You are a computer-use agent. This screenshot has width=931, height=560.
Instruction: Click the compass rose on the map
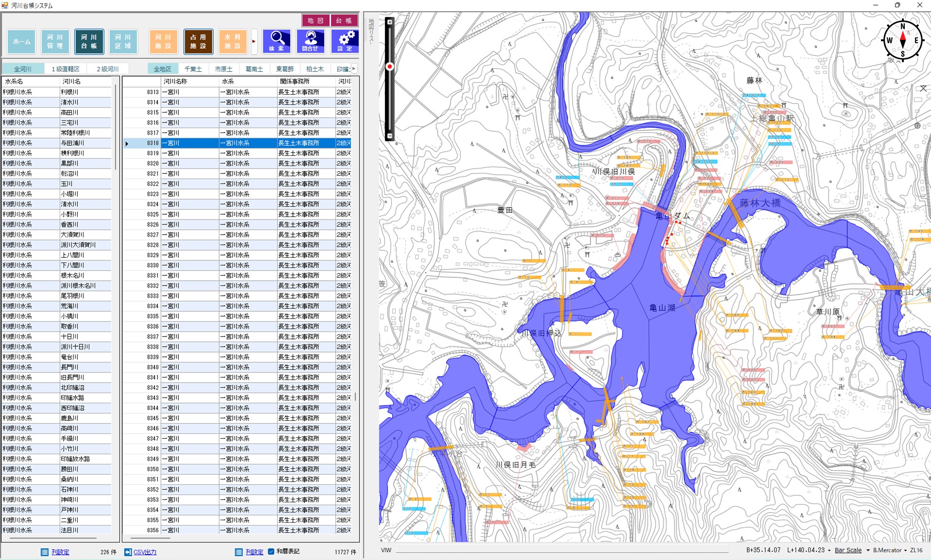[902, 40]
